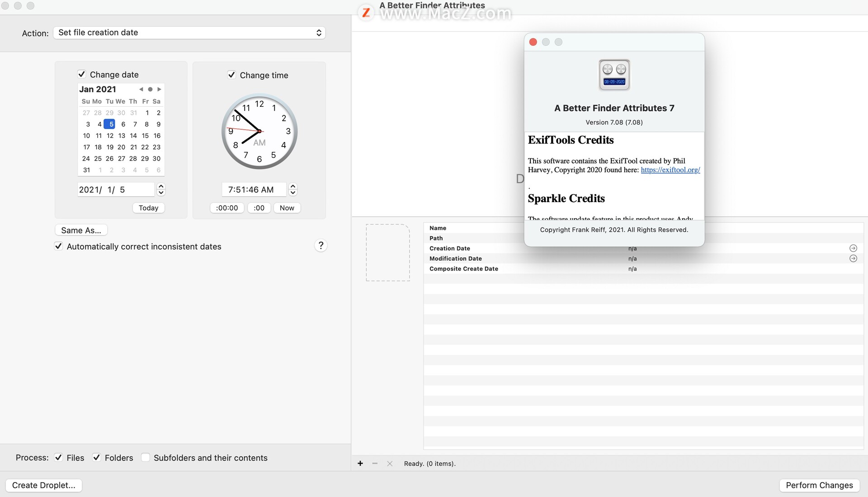Image resolution: width=868 pixels, height=497 pixels.
Task: Toggle the Folders process checkbox
Action: (x=96, y=457)
